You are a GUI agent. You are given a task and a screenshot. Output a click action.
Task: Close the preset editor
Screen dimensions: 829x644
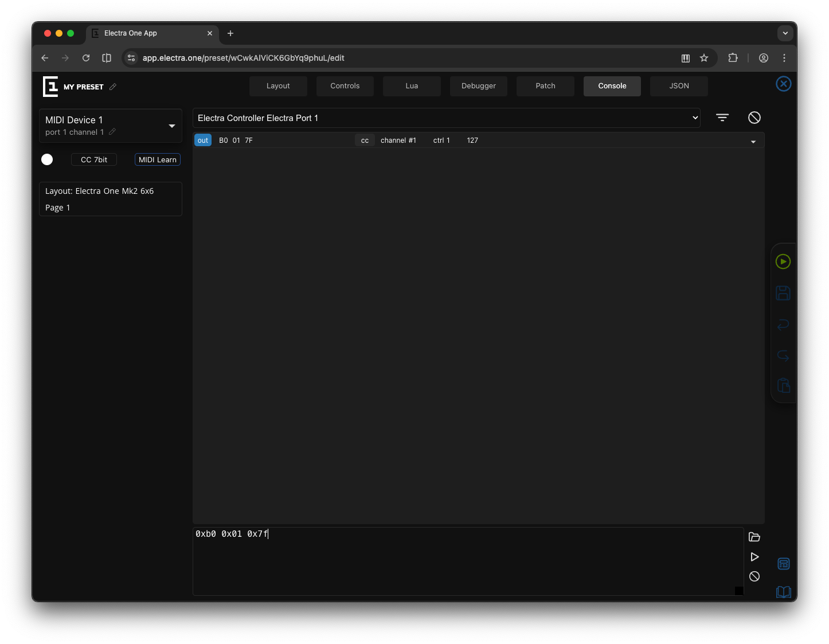click(x=783, y=84)
